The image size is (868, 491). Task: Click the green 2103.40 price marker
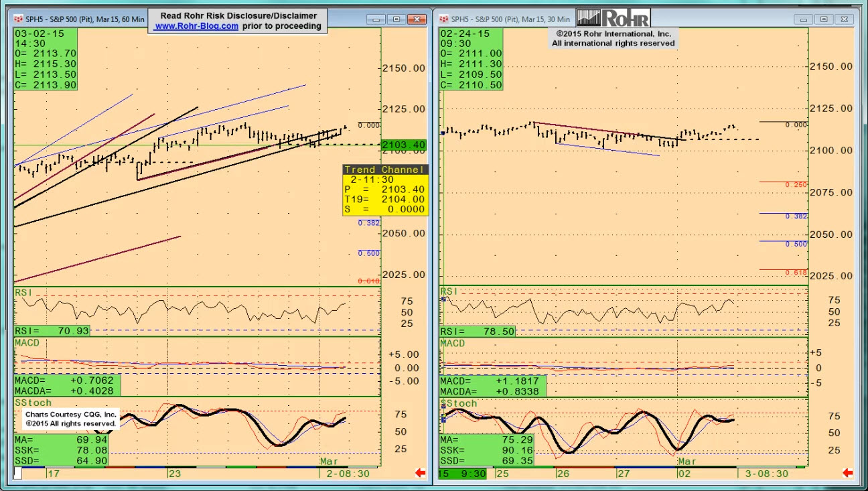(403, 145)
